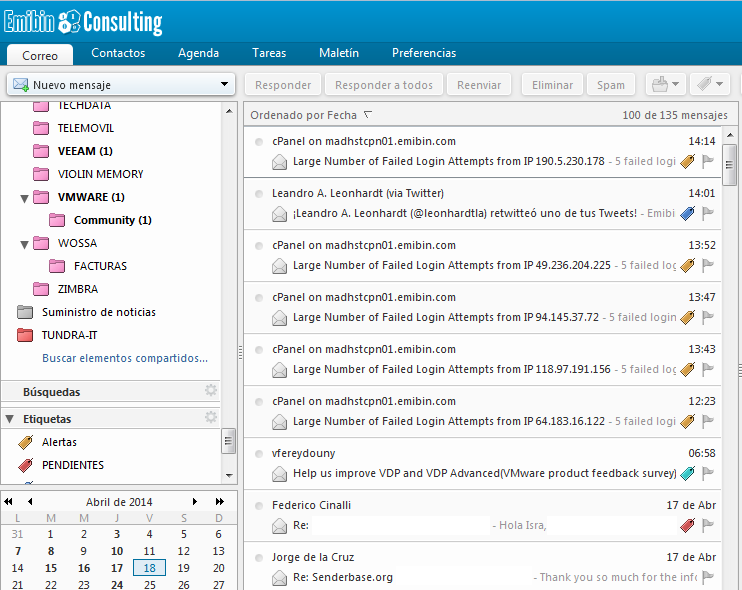Click the teal tag on vfereydouny email

(x=688, y=473)
